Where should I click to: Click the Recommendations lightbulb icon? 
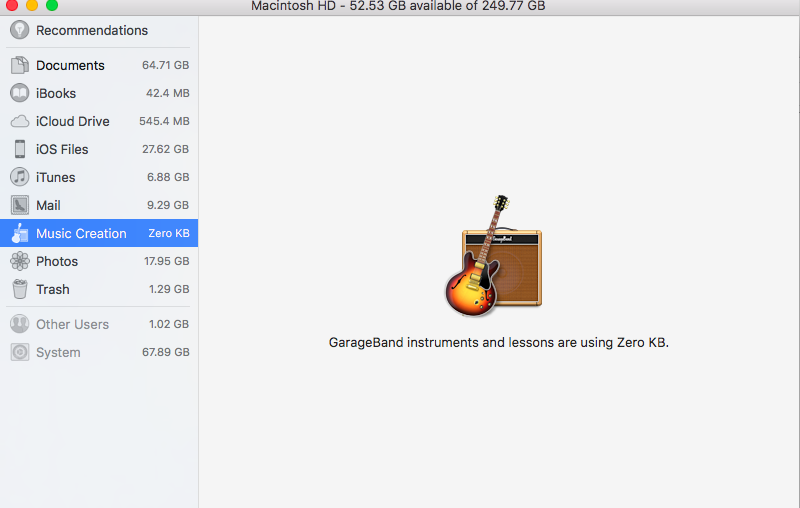pyautogui.click(x=19, y=30)
